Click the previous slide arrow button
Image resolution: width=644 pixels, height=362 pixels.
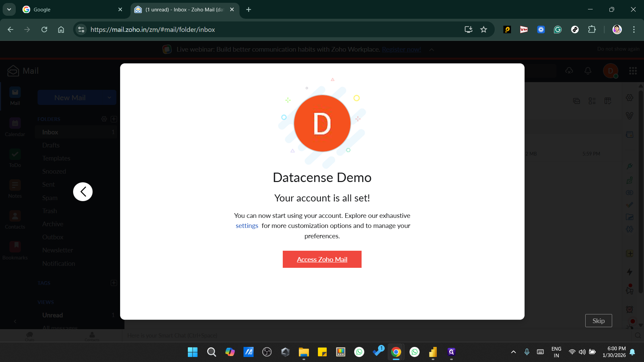83,192
